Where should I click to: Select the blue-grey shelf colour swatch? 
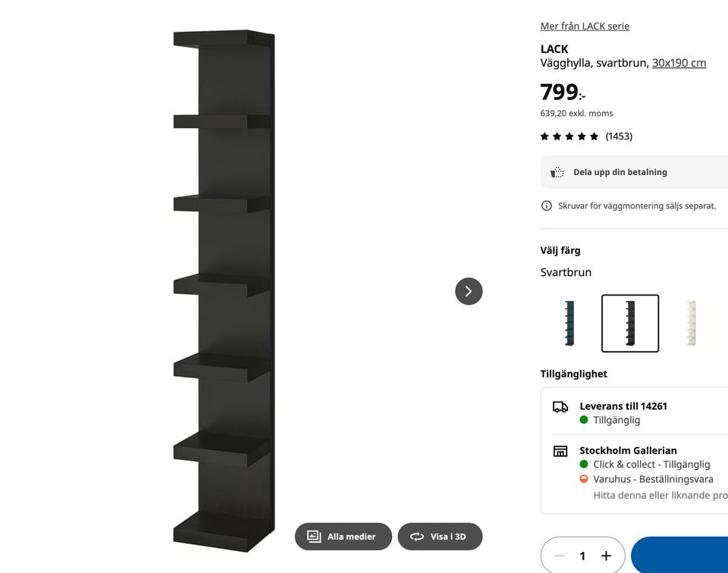coord(570,324)
